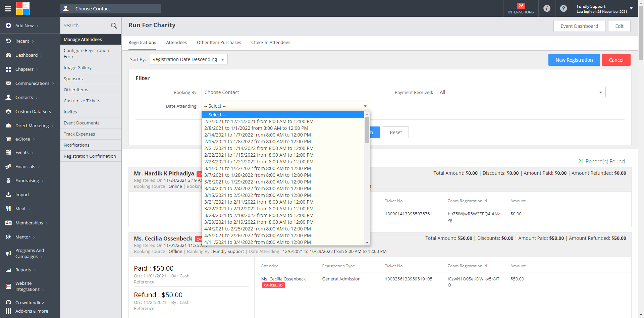Click the Mentor people icon
Image resolution: width=644 pixels, height=318 pixels.
coord(8,237)
